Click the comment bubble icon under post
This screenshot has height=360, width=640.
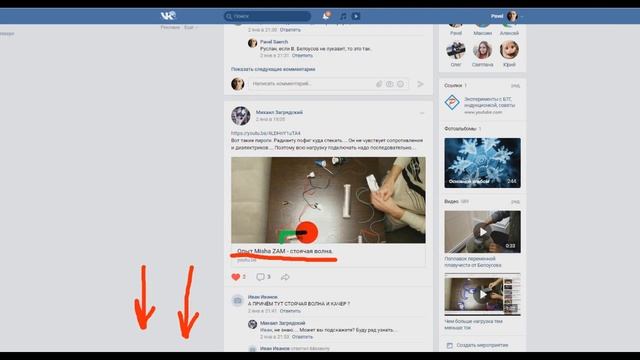(x=260, y=277)
